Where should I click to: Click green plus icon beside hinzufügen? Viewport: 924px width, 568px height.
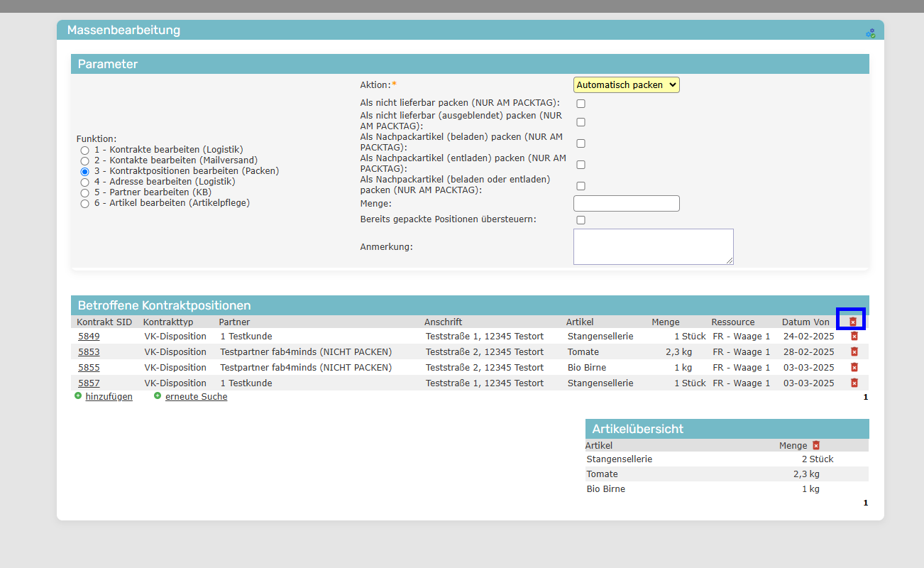pos(78,396)
